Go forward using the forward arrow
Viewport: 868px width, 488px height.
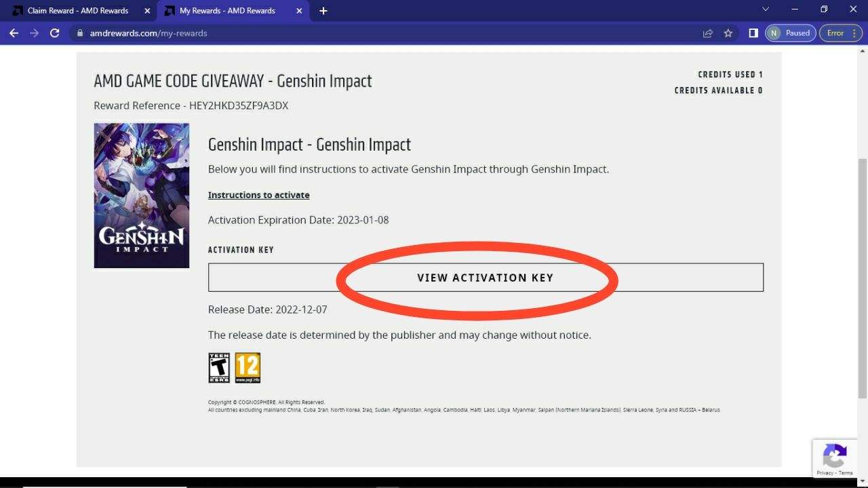tap(34, 33)
